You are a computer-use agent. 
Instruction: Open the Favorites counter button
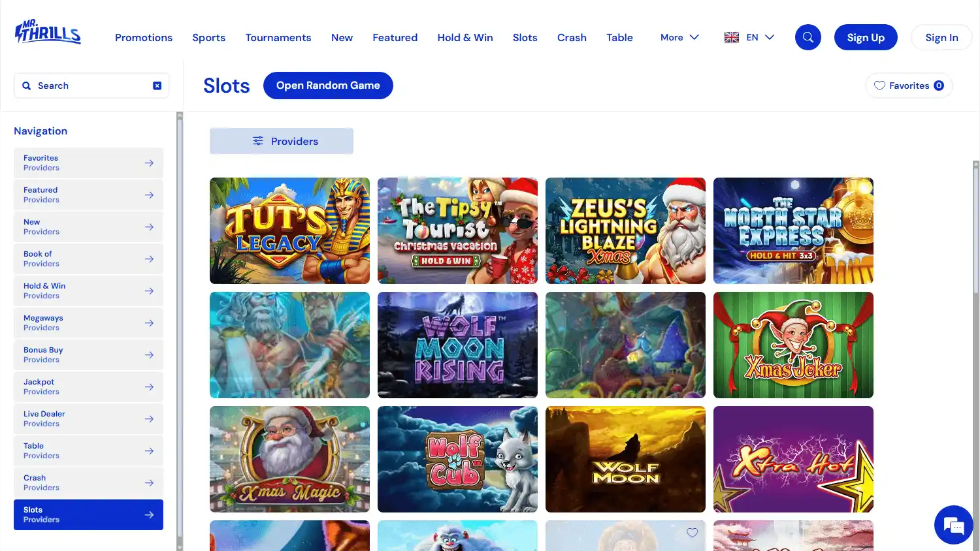[909, 86]
